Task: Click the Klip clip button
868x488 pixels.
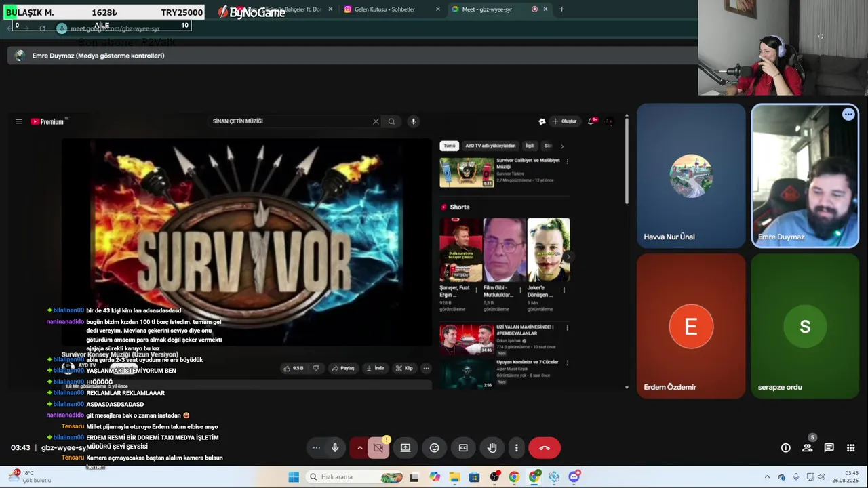Action: coord(404,368)
